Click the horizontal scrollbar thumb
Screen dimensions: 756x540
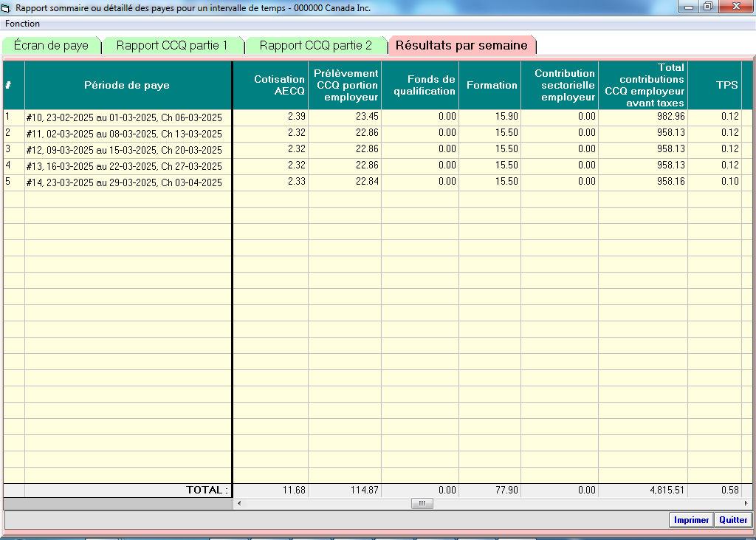(x=422, y=504)
